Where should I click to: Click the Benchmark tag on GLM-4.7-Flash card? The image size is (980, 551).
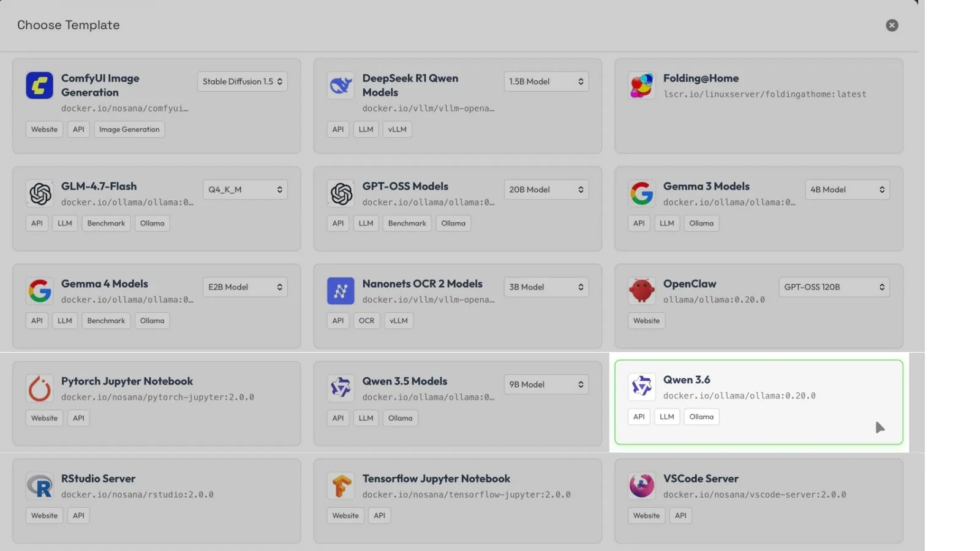[106, 223]
